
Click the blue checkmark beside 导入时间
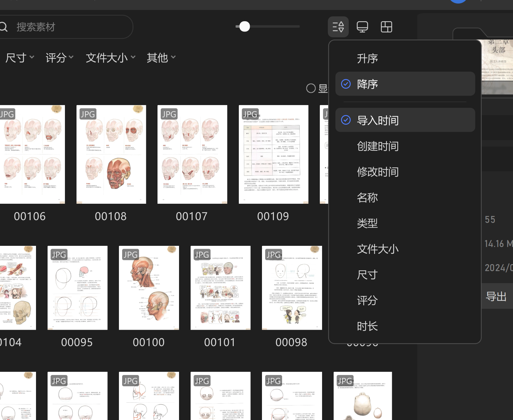pyautogui.click(x=346, y=120)
